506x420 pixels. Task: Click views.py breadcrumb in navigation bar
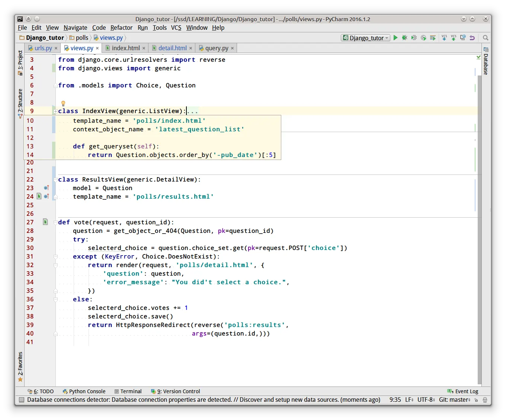[108, 38]
